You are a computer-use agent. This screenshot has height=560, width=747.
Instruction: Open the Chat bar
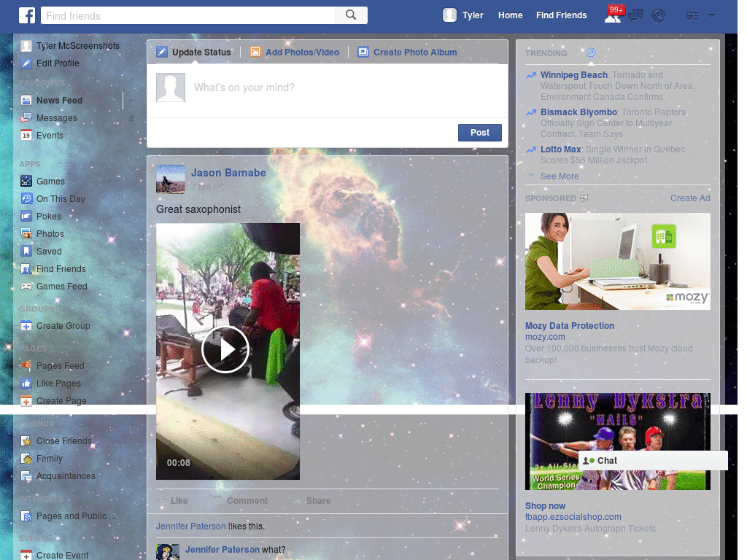tap(653, 461)
